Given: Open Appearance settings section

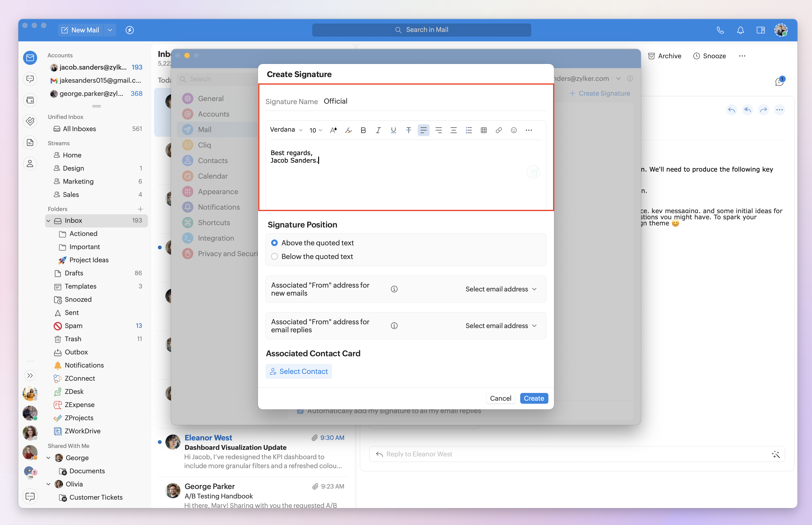Looking at the screenshot, I should tap(218, 192).
